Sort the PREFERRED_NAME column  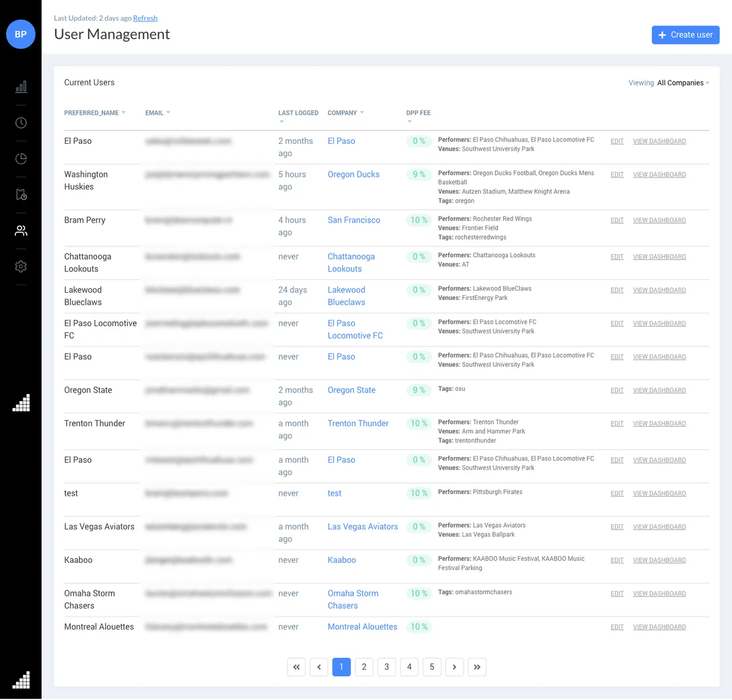(x=124, y=112)
